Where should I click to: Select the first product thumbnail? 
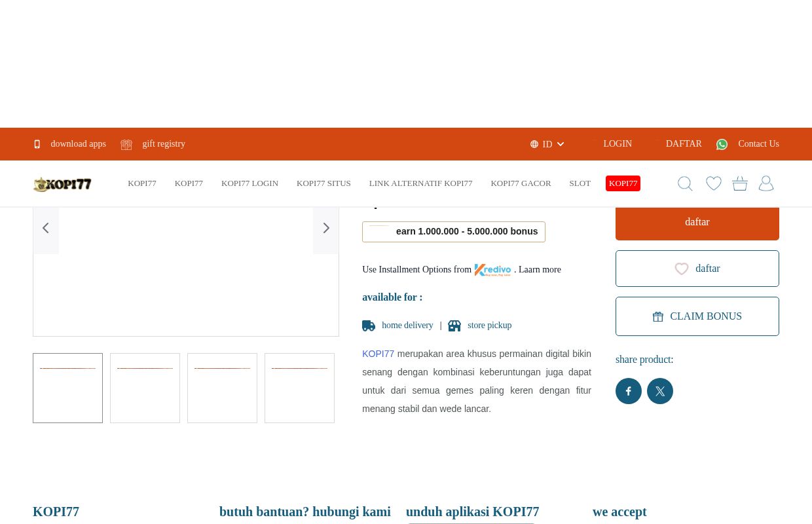tap(67, 388)
